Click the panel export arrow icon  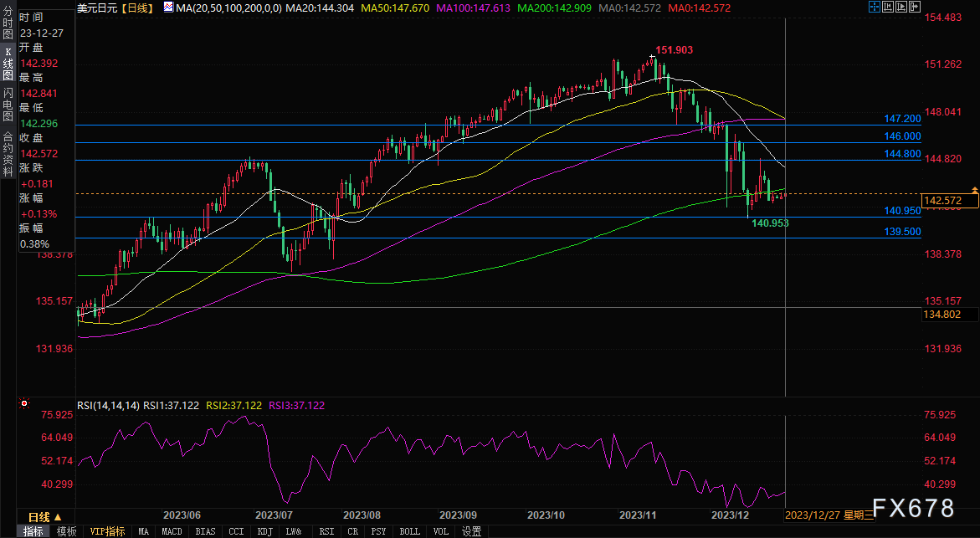tap(915, 7)
